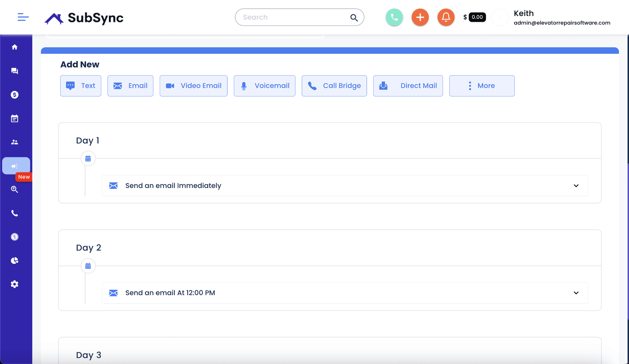Open the Reports pie chart sidebar icon
This screenshot has height=364, width=629.
(14, 260)
